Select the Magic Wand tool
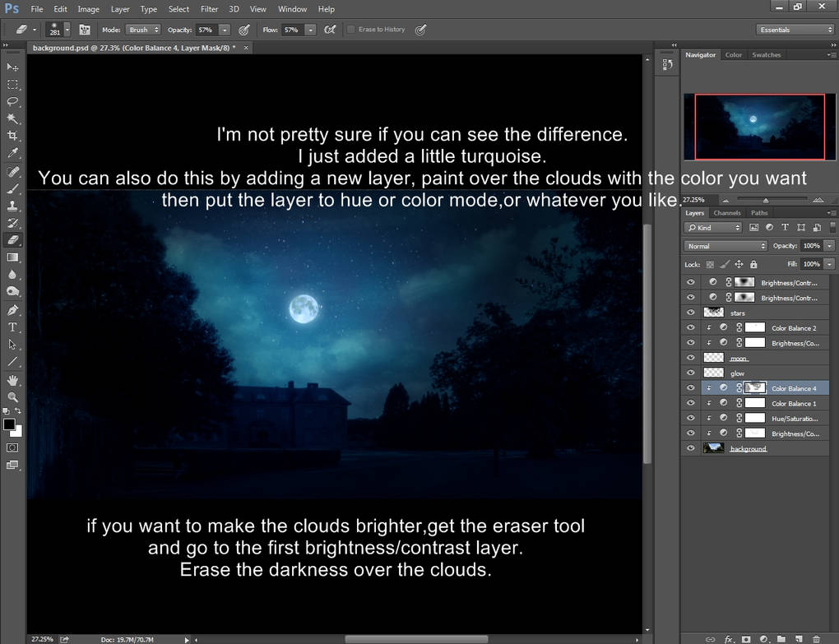839x644 pixels. [12, 118]
